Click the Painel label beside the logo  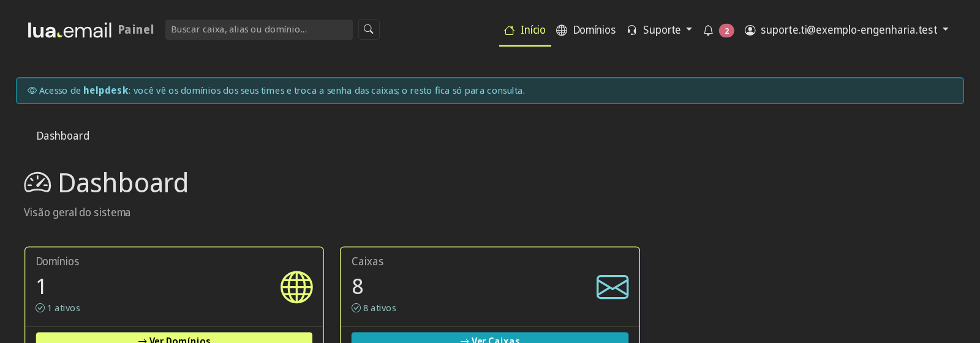(136, 30)
